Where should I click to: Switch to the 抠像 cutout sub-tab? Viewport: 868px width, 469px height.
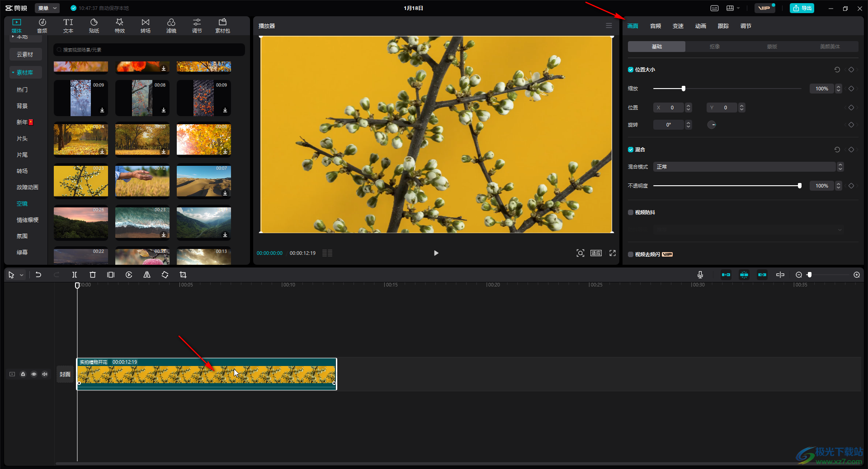tap(714, 47)
